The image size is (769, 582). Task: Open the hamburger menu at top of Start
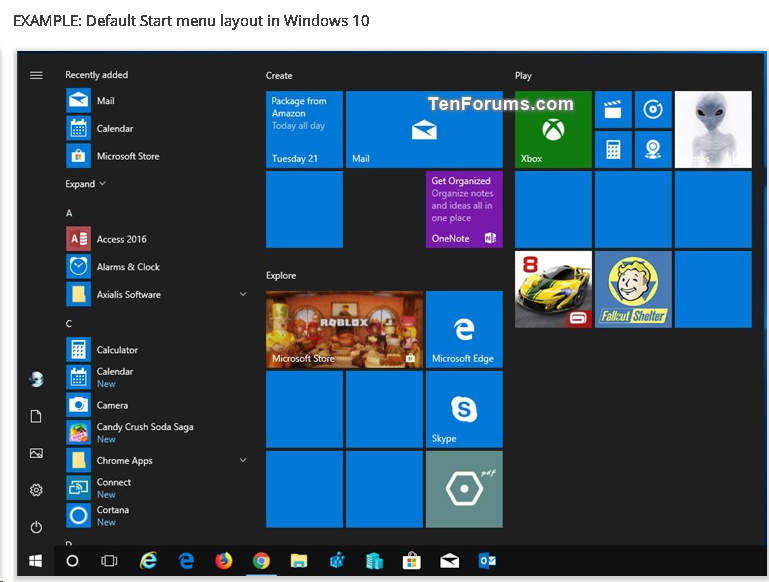coord(36,75)
